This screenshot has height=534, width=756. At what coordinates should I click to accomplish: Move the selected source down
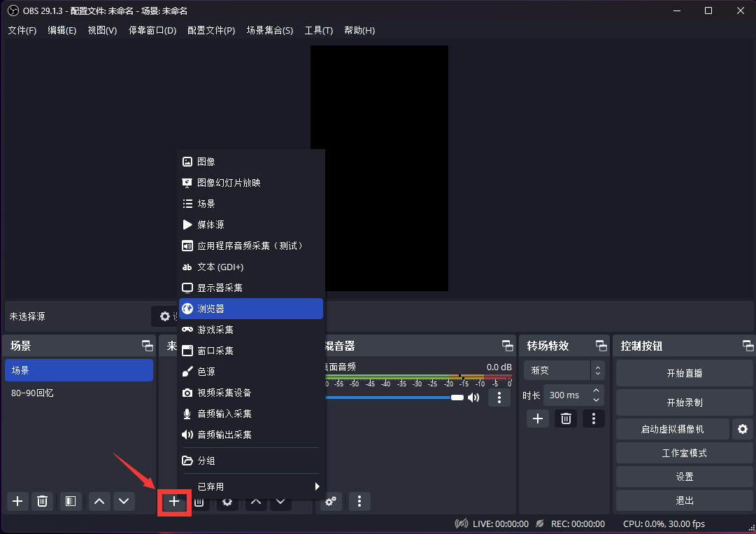point(280,502)
